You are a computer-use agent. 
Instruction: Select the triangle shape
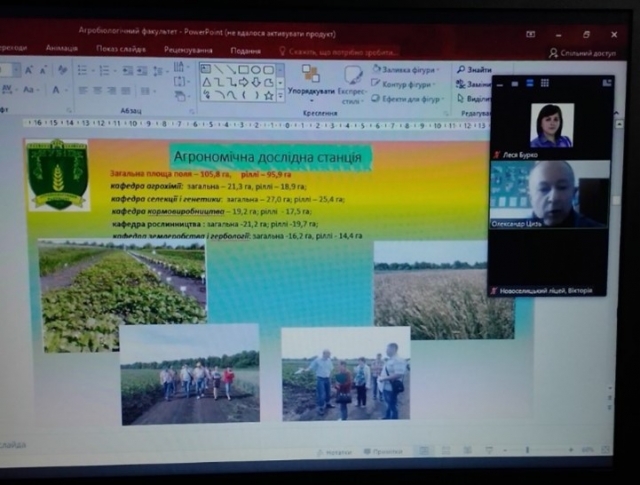[x=207, y=82]
